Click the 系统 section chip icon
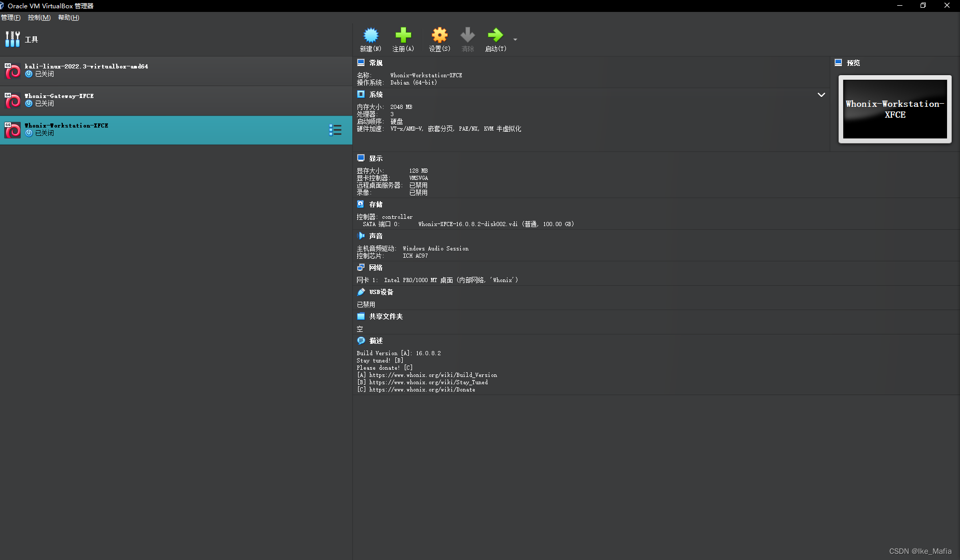This screenshot has width=960, height=560. (361, 94)
